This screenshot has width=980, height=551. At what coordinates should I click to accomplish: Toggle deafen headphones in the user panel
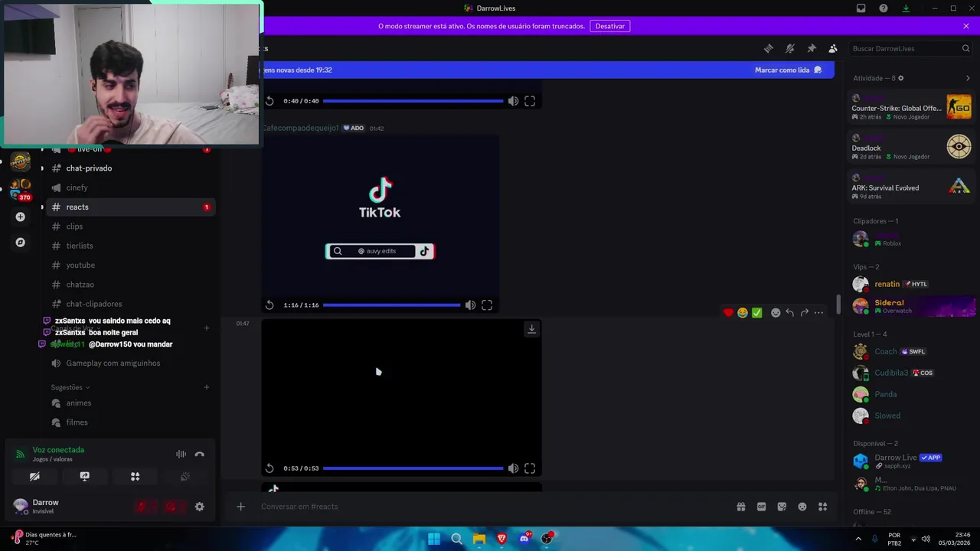[171, 507]
